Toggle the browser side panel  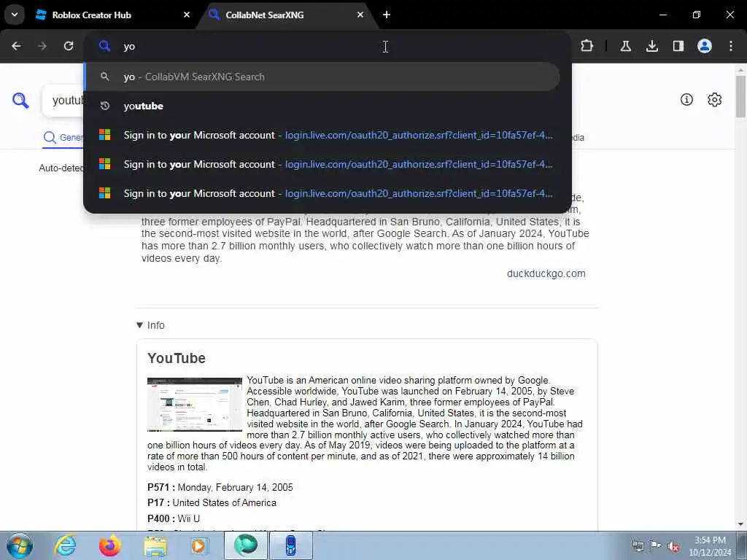pyautogui.click(x=678, y=46)
